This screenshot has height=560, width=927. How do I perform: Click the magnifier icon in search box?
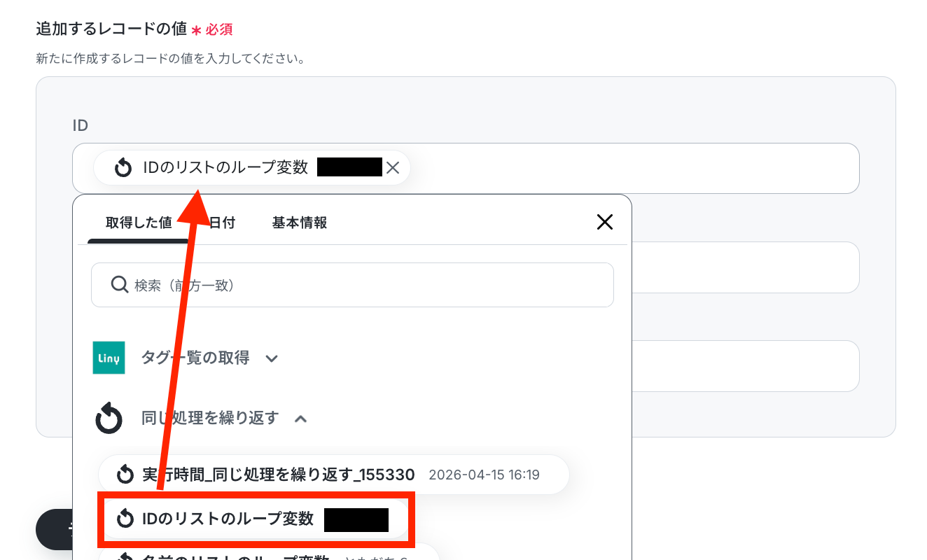click(x=118, y=284)
